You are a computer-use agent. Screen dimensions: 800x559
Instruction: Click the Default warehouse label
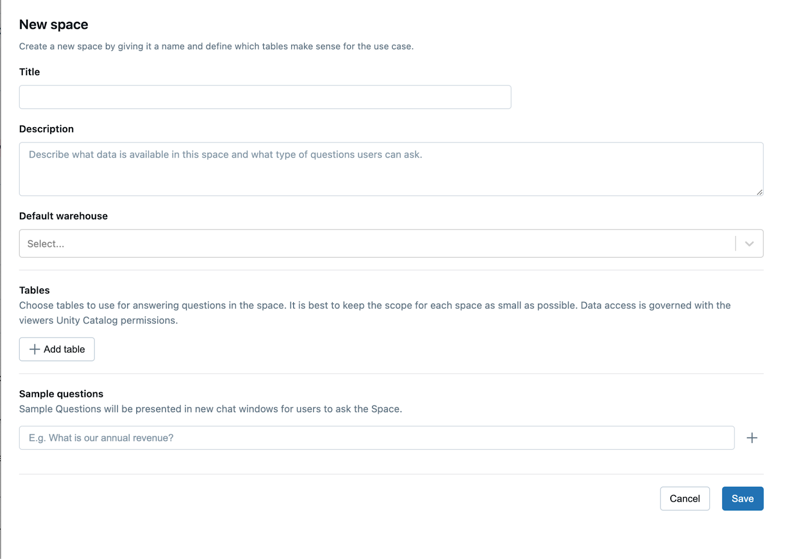pyautogui.click(x=63, y=216)
